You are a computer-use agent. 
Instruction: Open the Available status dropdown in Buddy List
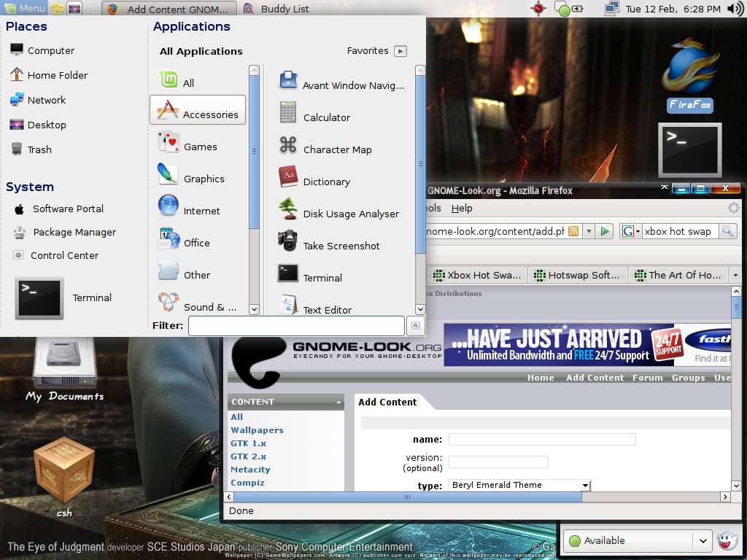coord(638,540)
